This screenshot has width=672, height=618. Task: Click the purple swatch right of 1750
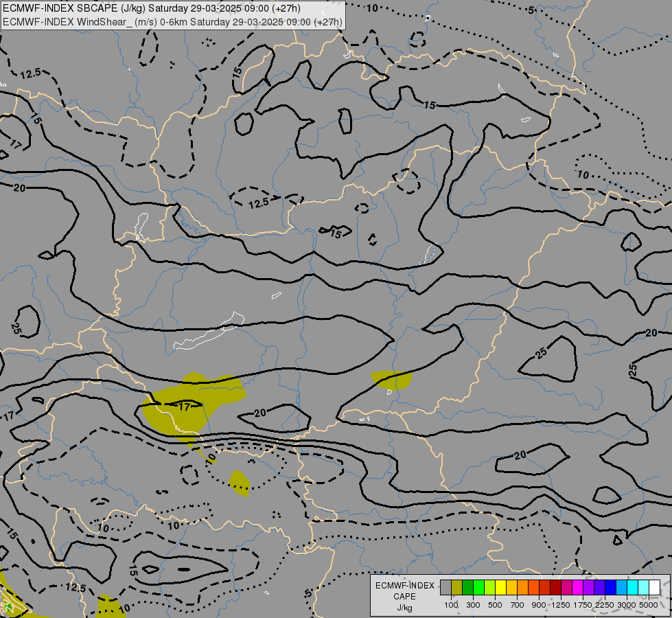(x=589, y=588)
